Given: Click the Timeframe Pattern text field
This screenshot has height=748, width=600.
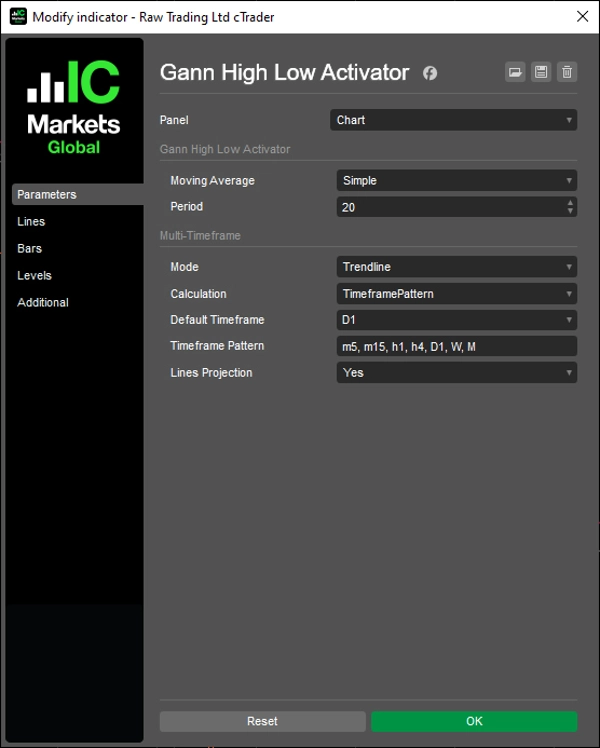Looking at the screenshot, I should 456,346.
